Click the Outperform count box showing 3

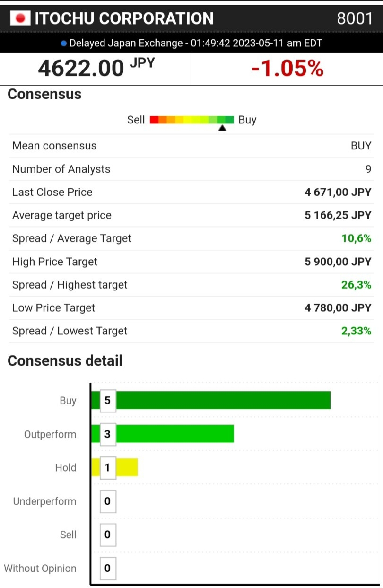point(107,434)
